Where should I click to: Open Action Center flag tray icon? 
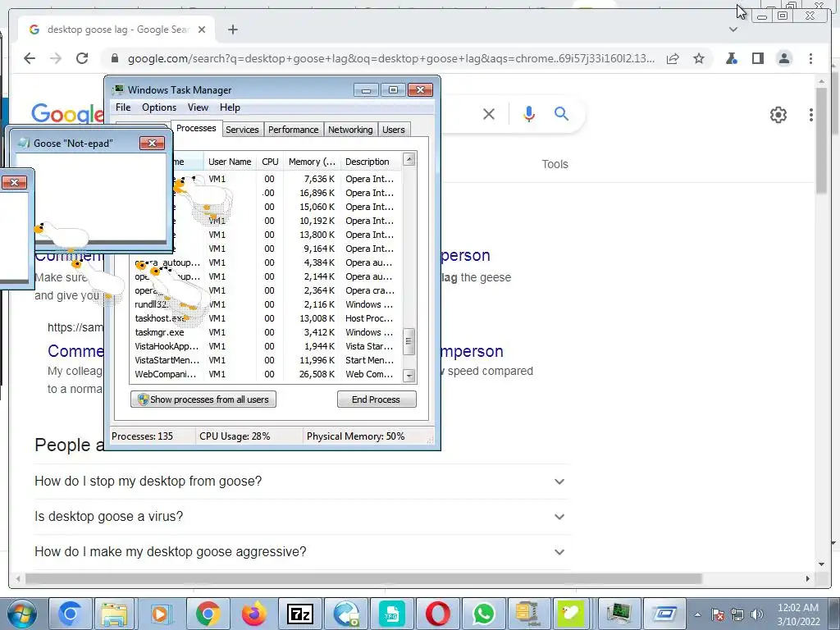point(718,615)
